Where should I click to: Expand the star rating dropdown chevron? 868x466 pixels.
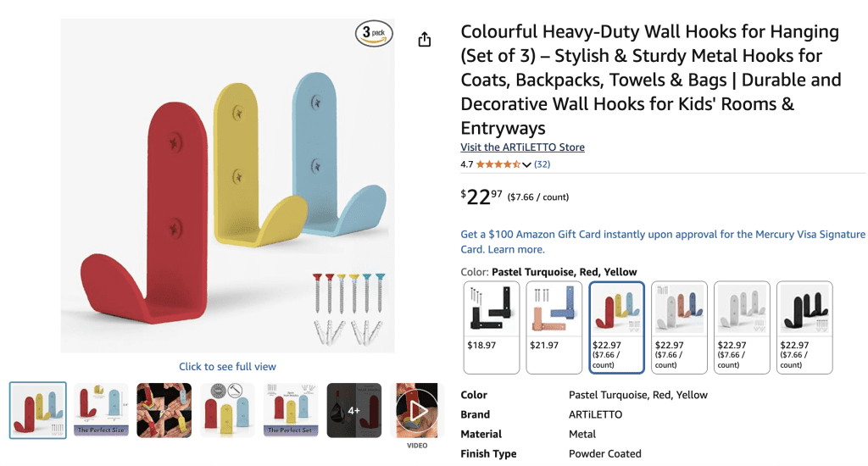tap(526, 164)
